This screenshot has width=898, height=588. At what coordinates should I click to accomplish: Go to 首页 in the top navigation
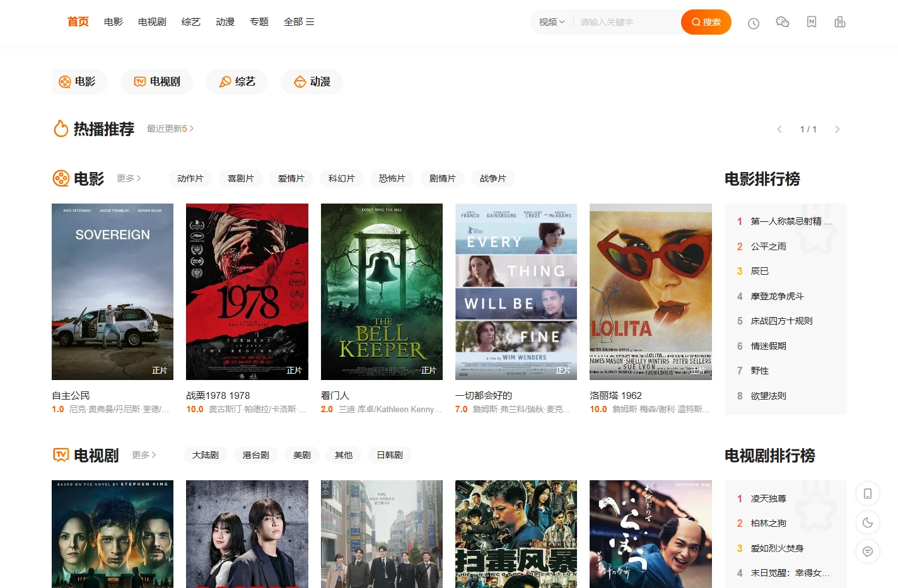(x=78, y=22)
